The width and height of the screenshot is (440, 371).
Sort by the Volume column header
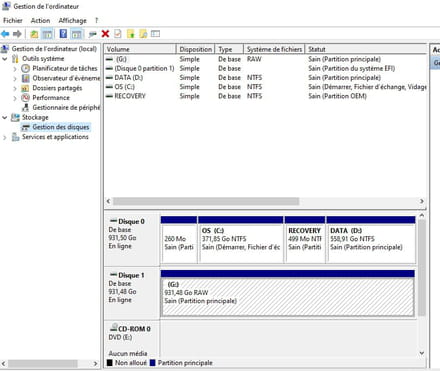[140, 49]
